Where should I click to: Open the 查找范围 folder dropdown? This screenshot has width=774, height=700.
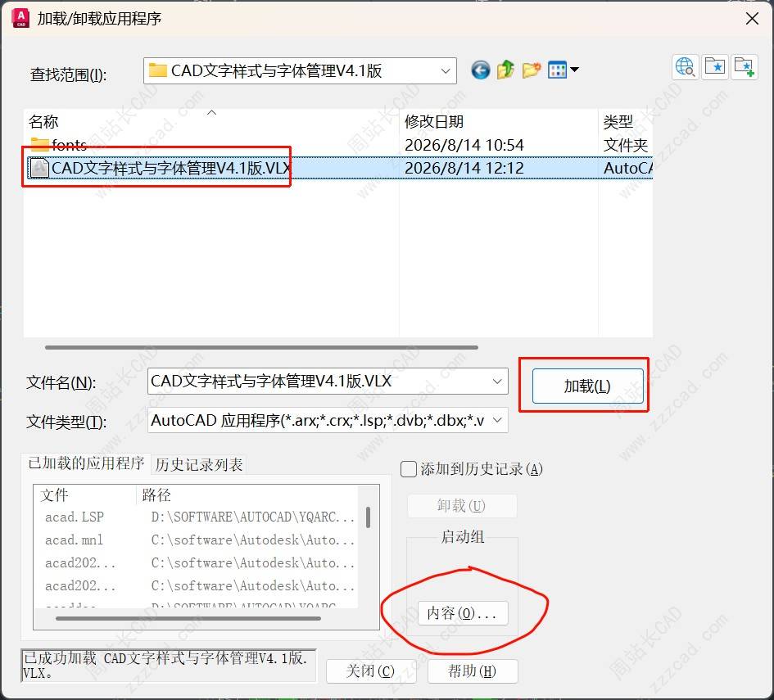[x=300, y=70]
